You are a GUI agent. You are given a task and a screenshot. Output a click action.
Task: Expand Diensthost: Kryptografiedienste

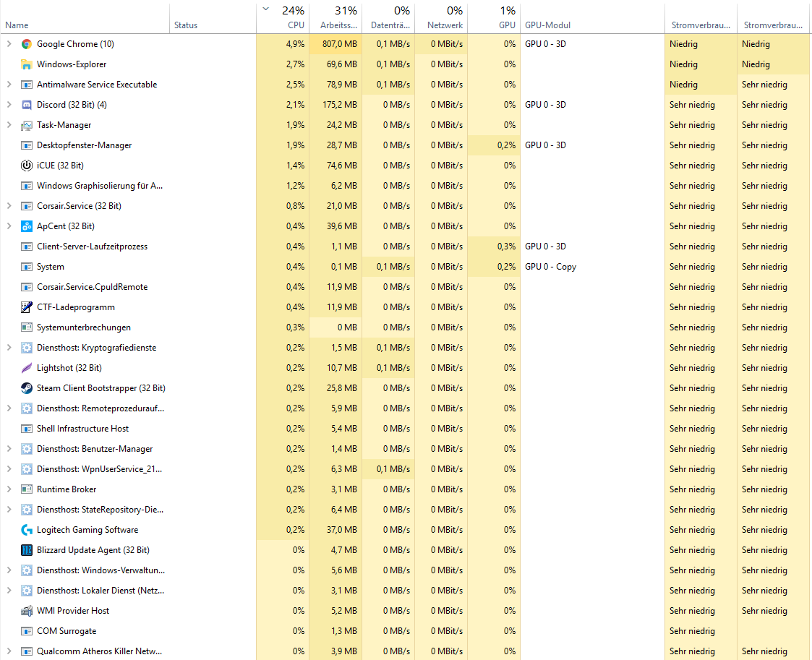tap(9, 347)
